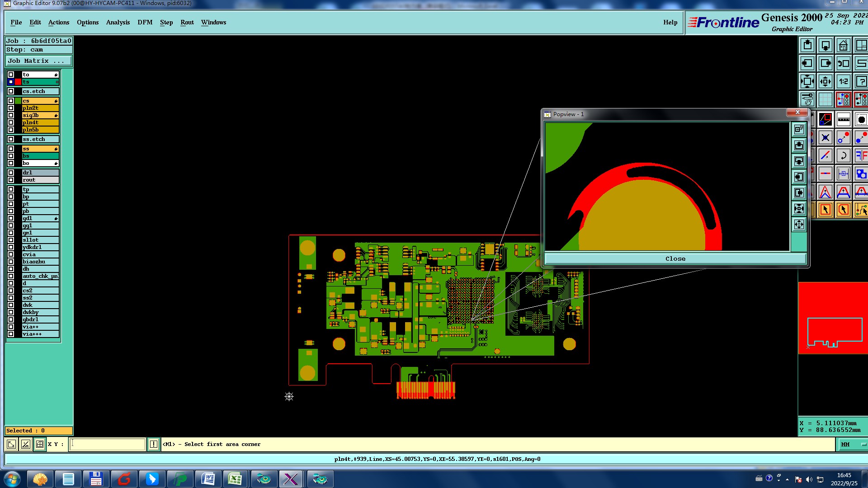Click the snap to center X icon

pos(825,138)
